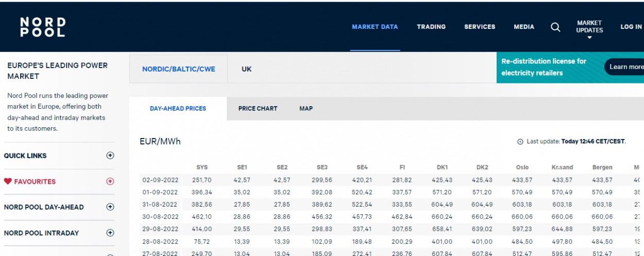Click the Favourites label
Screen dimensions: 644x256
click(x=35, y=181)
